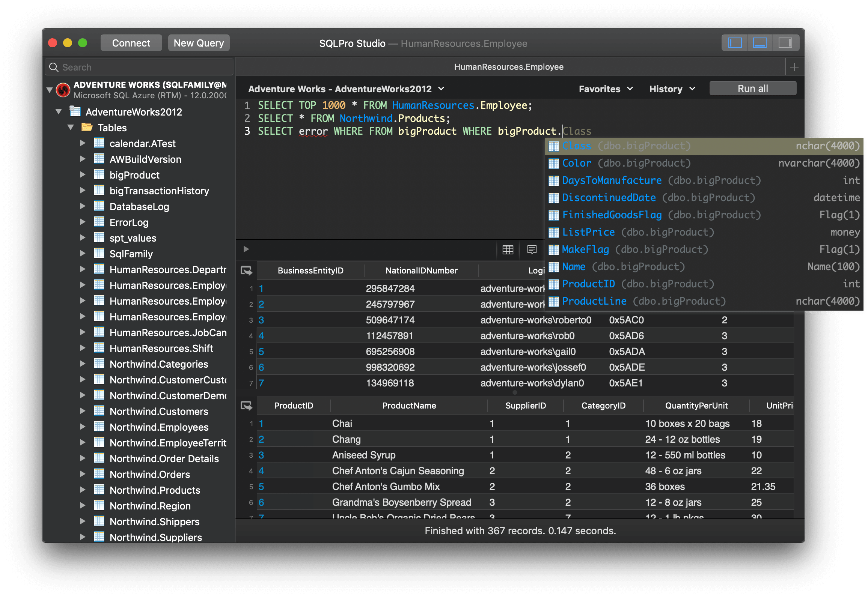Run query with the play arrow icon
Viewport: 868px width, 598px height.
[x=246, y=249]
